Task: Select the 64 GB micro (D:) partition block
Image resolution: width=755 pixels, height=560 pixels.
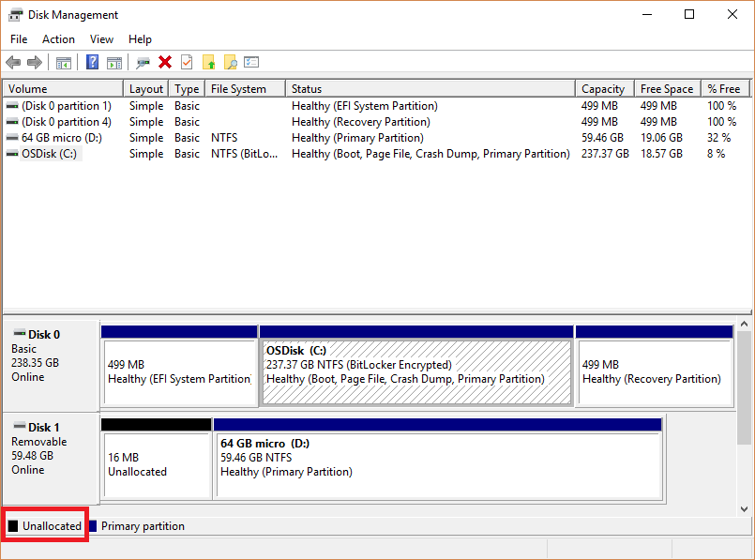Action: point(438,459)
